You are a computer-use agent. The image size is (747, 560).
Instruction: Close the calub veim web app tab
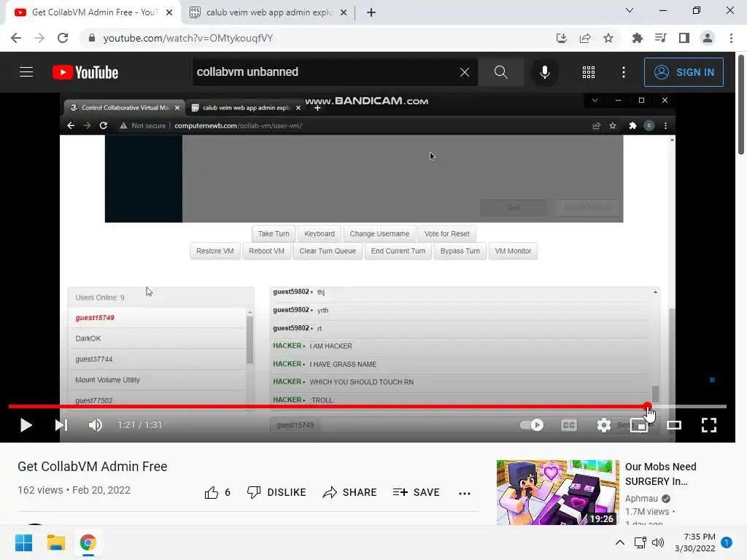click(344, 13)
